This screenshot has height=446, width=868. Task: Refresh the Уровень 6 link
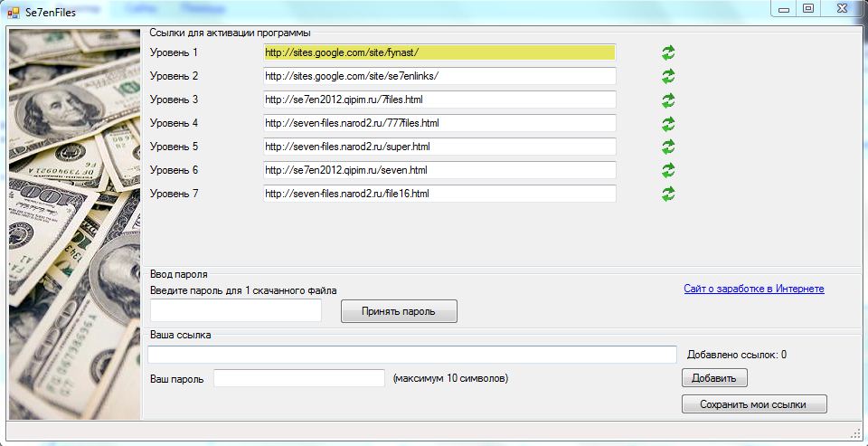[x=668, y=170]
